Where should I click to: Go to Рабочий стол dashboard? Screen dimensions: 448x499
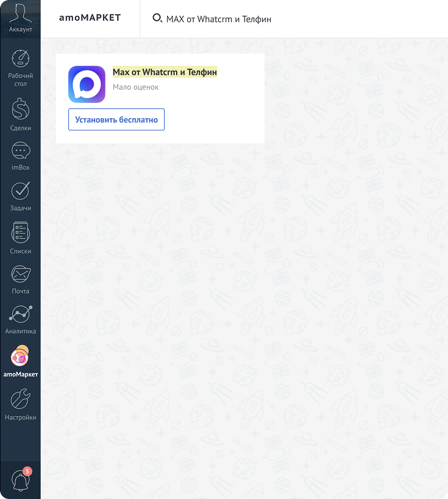pyautogui.click(x=20, y=68)
